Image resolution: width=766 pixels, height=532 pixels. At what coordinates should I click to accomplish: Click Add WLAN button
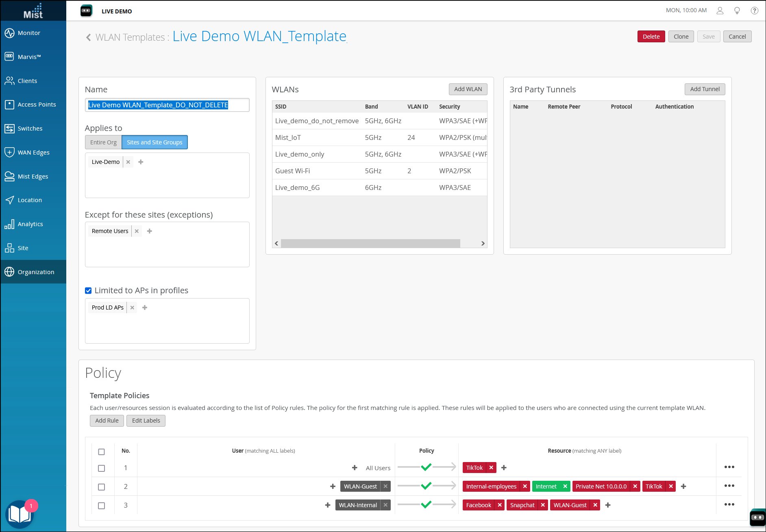tap(468, 89)
